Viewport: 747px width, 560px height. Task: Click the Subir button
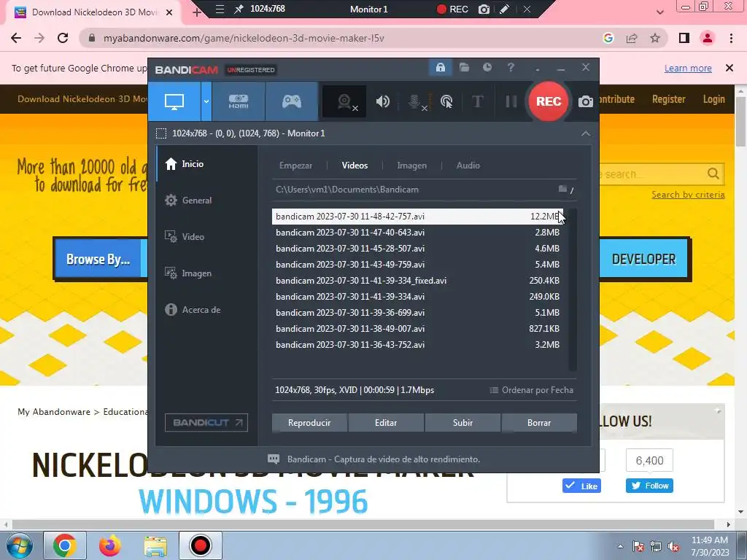[462, 423]
